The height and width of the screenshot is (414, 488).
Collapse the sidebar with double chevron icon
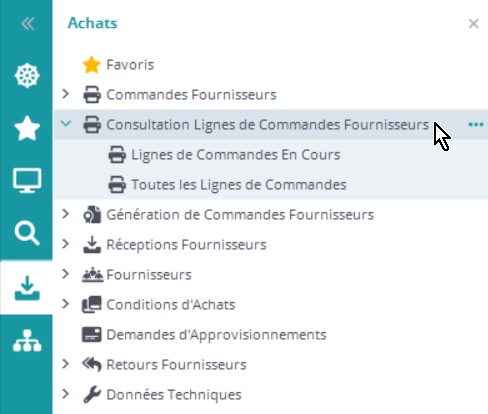(27, 24)
